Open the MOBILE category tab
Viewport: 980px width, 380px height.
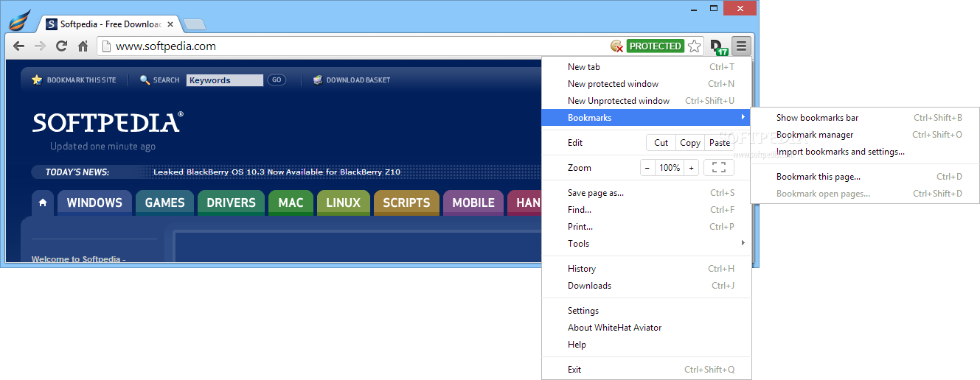coord(473,203)
